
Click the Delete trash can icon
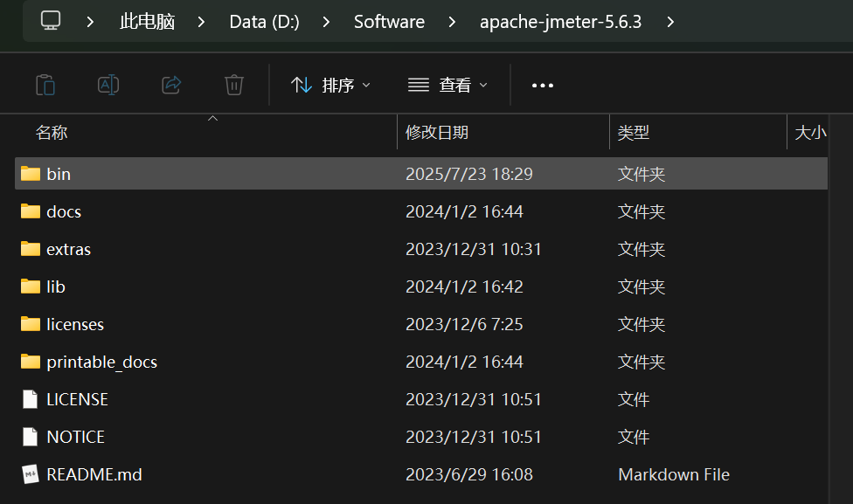pos(234,85)
